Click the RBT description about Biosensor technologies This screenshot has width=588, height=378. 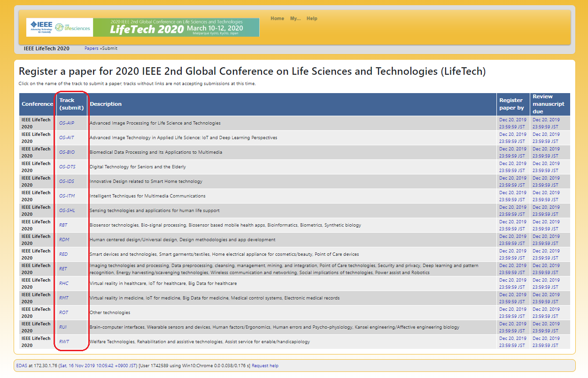coord(225,225)
